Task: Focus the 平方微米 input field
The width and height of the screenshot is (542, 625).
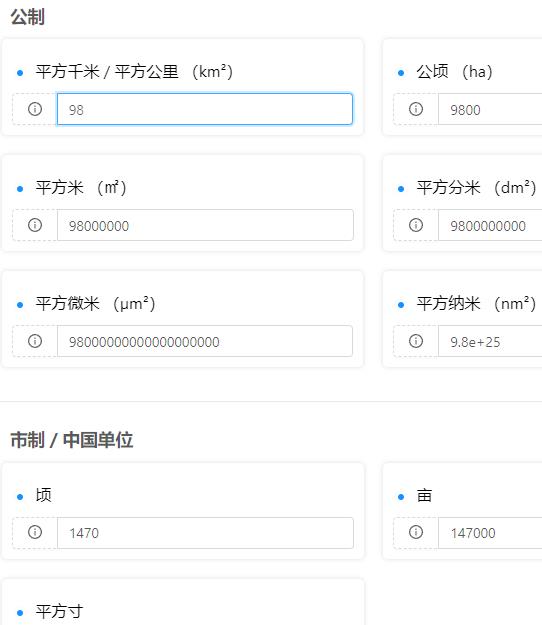Action: pyautogui.click(x=205, y=341)
